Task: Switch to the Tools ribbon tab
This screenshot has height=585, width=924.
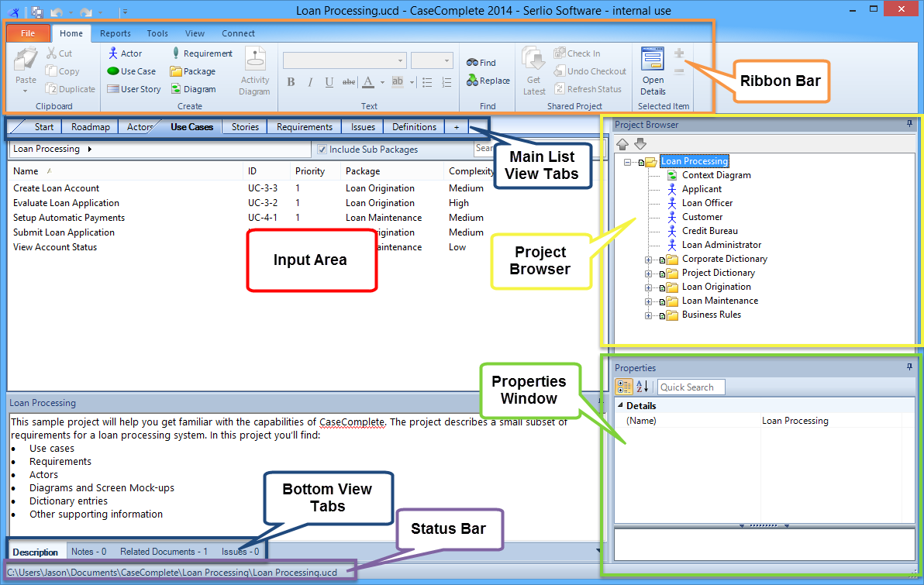Action: click(x=157, y=33)
